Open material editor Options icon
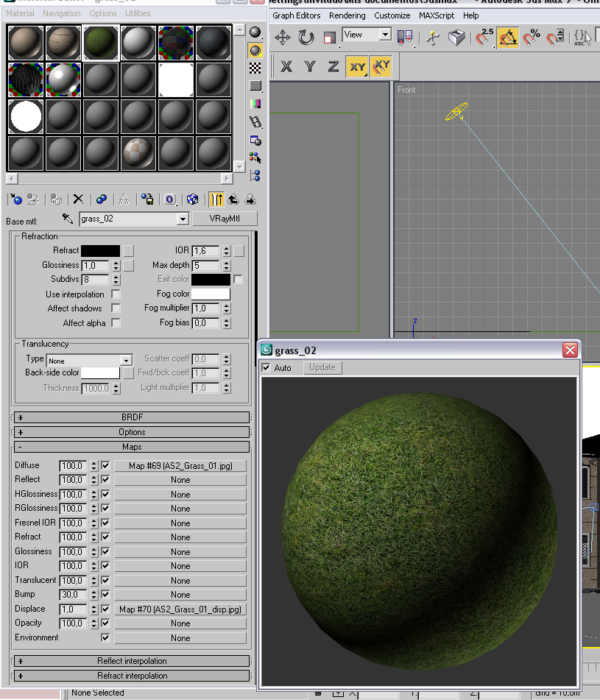Image resolution: width=600 pixels, height=700 pixels. coord(255,140)
